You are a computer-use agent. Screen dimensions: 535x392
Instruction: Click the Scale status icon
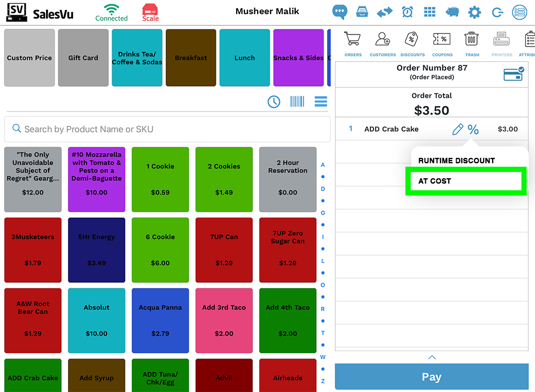tap(150, 13)
